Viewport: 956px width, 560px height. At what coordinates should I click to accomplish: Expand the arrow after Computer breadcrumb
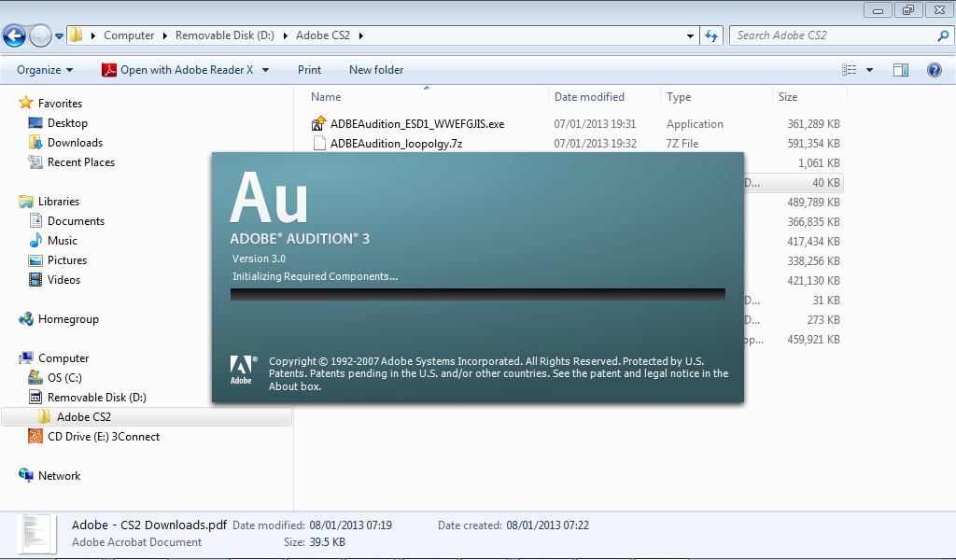pos(165,36)
